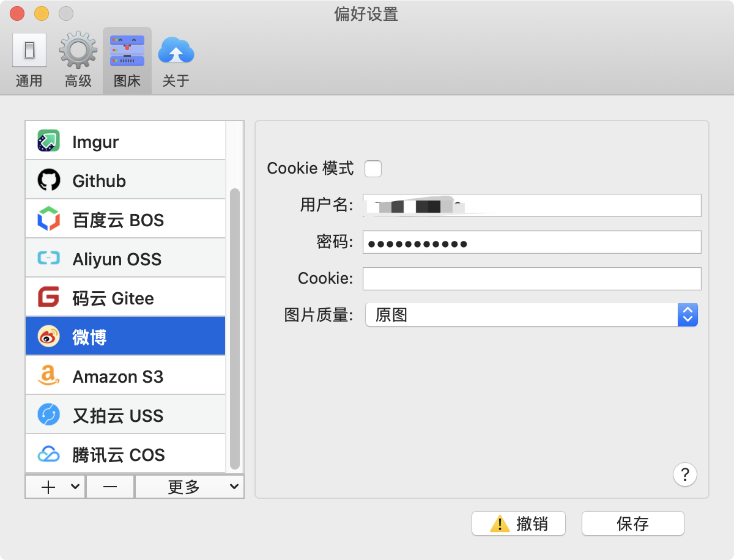This screenshot has height=560, width=734.
Task: Click the 微博 Weibo icon
Action: (49, 336)
